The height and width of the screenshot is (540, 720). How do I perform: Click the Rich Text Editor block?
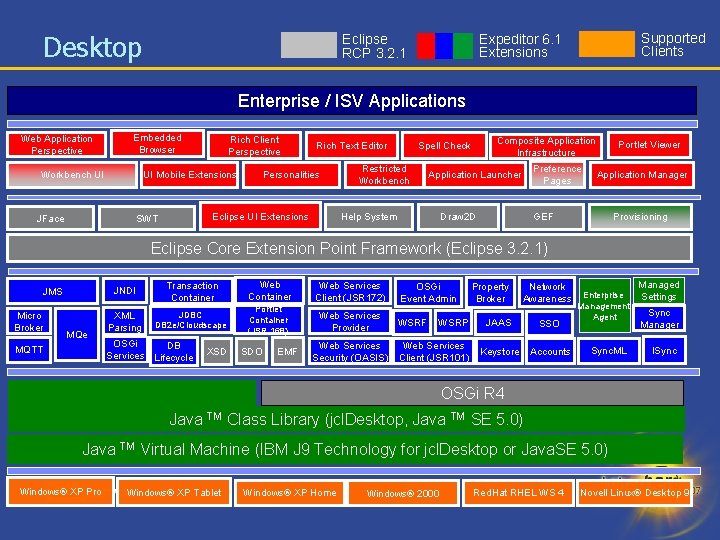point(352,146)
